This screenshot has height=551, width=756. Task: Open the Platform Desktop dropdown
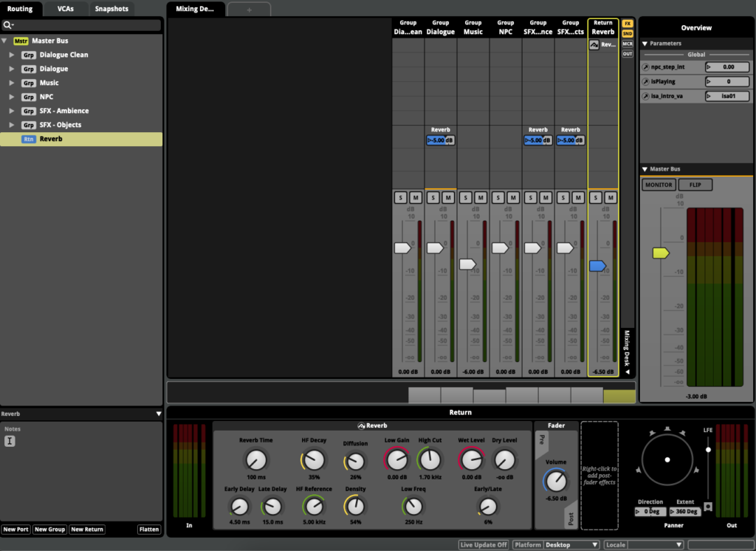point(571,544)
